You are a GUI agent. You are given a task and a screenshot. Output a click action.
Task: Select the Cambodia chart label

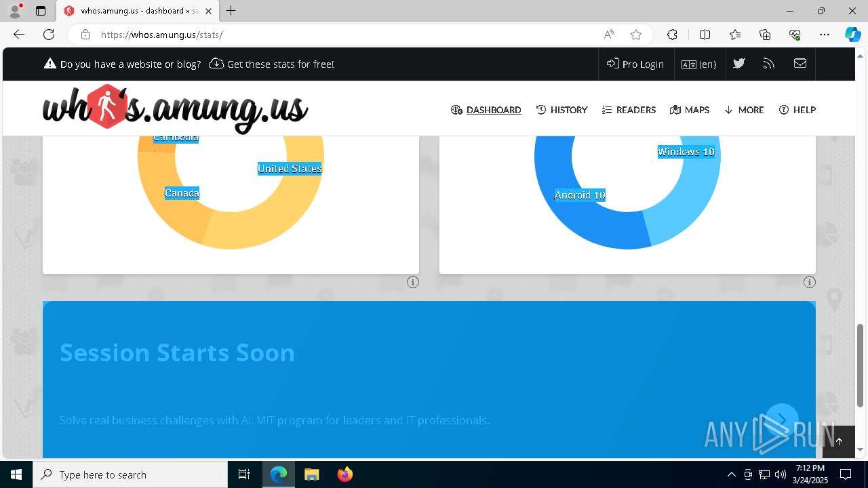[x=176, y=138]
